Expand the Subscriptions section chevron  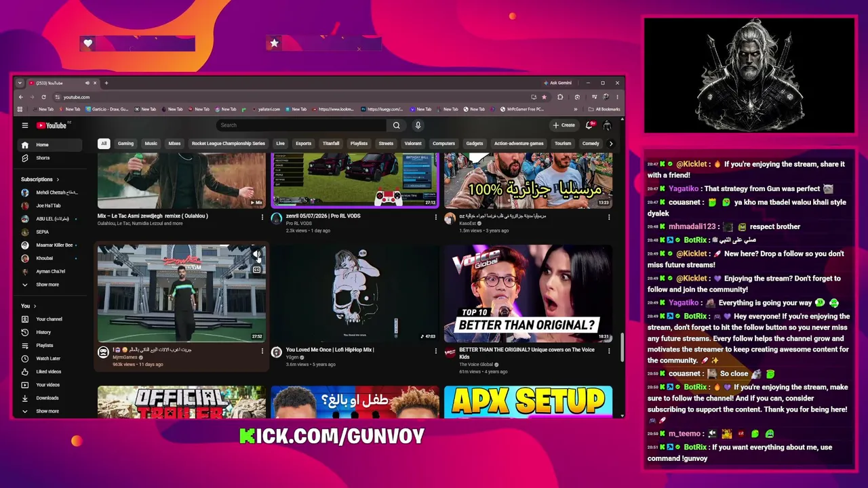pyautogui.click(x=58, y=180)
